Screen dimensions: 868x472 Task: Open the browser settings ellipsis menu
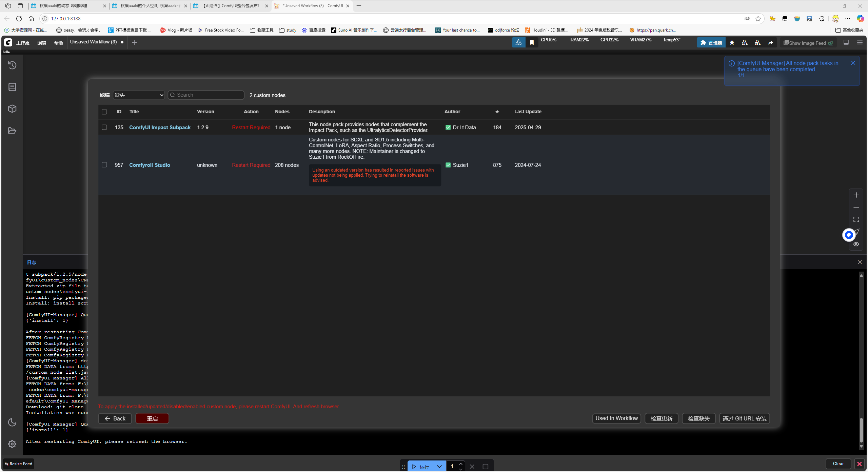(x=848, y=19)
